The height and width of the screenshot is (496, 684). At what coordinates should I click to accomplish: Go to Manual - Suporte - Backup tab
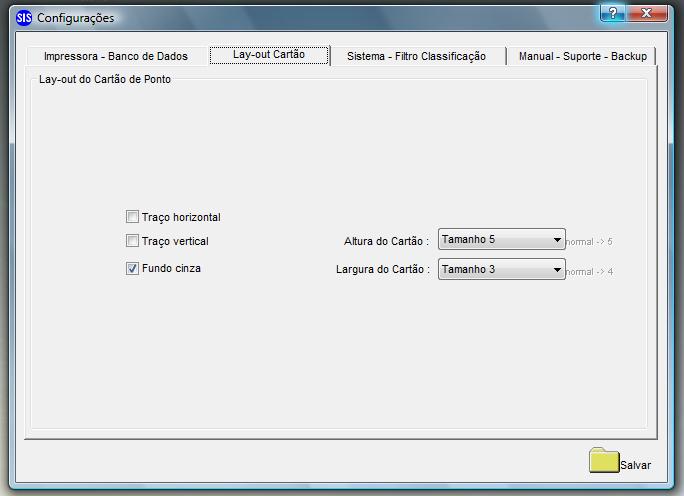pyautogui.click(x=582, y=56)
